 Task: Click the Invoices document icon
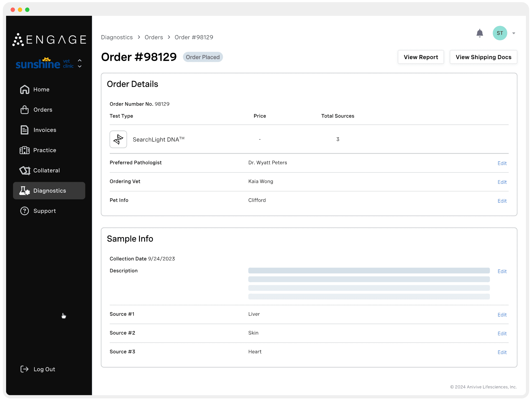click(25, 130)
